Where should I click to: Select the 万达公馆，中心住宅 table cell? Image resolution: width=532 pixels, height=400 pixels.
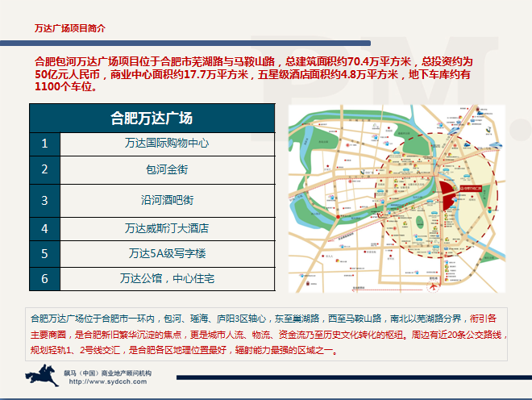167,278
